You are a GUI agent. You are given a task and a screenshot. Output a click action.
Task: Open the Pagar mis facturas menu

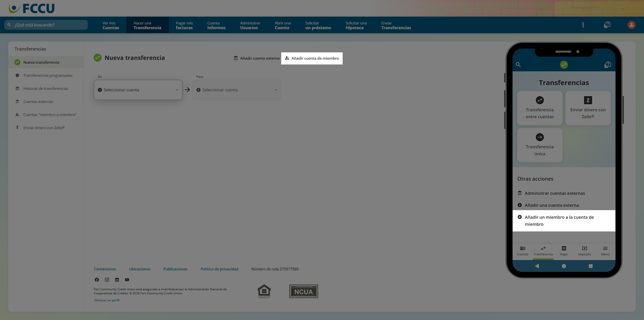[184, 25]
